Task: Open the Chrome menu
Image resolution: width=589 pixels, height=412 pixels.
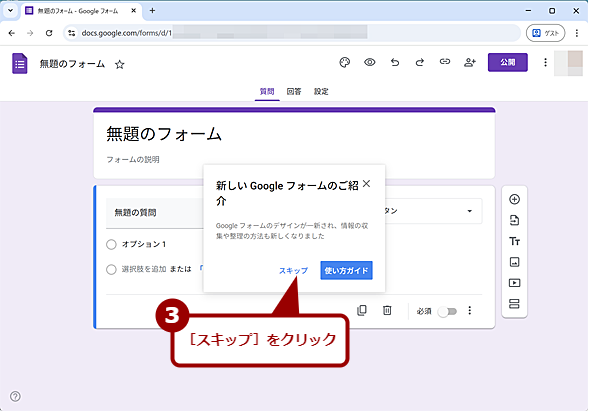Action: coord(577,33)
